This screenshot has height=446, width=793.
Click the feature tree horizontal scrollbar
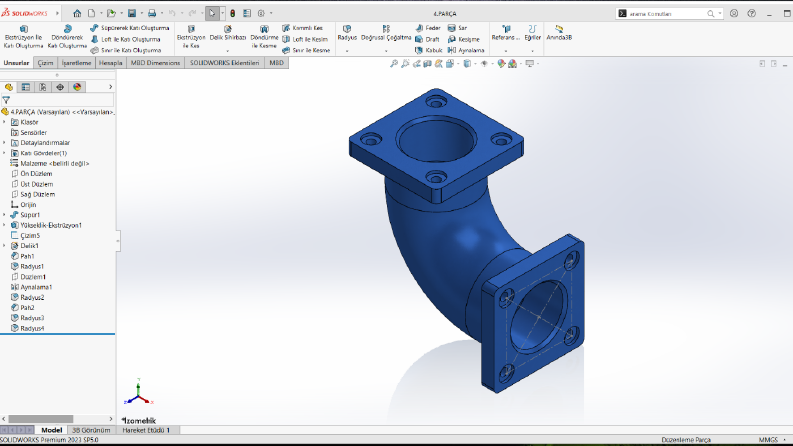pyautogui.click(x=40, y=419)
